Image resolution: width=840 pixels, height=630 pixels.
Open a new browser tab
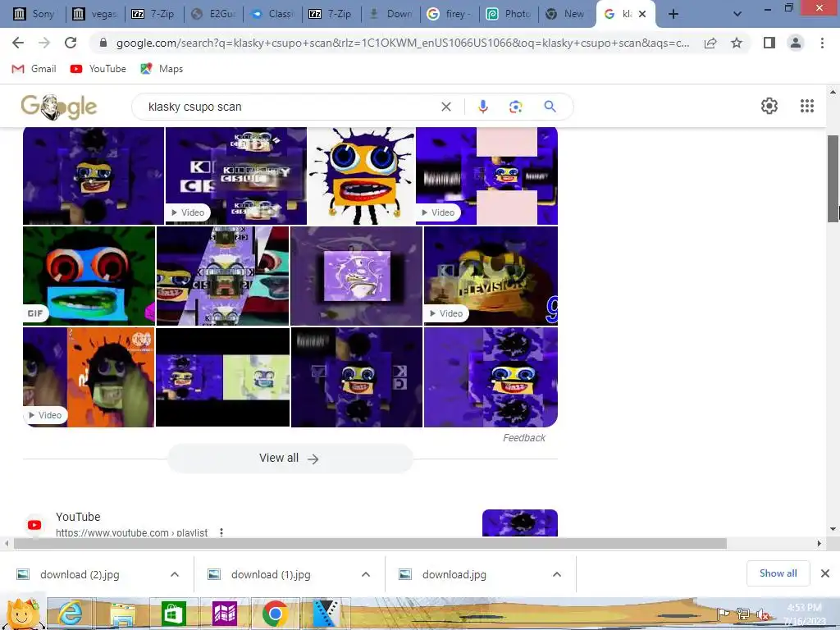[673, 14]
